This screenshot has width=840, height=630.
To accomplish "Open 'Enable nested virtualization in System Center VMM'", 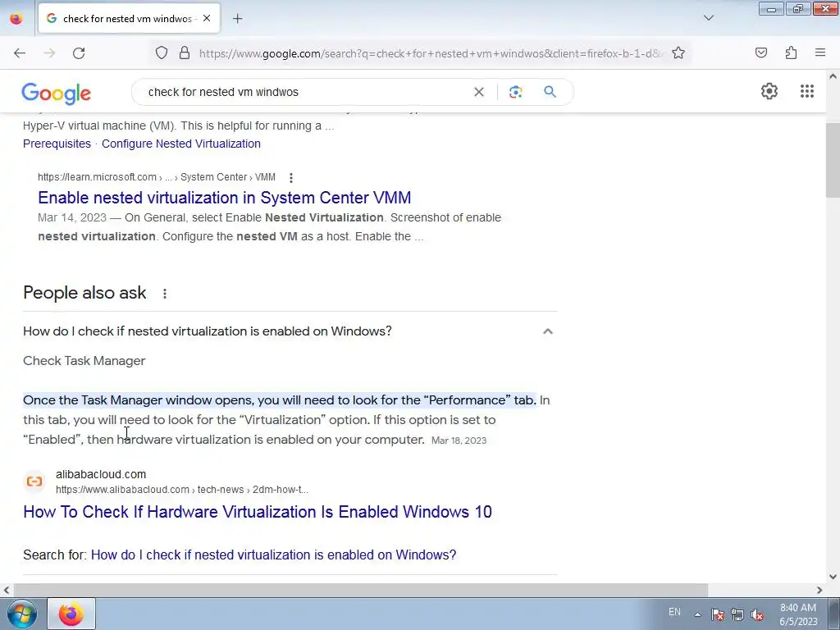I will (x=225, y=198).
